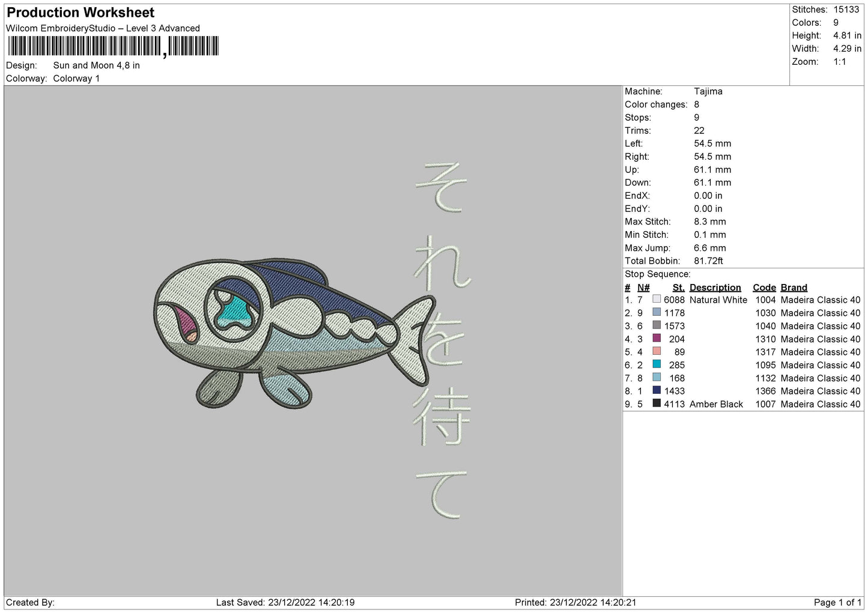Click the Natural White color swatch in row 1
This screenshot has width=868, height=613.
coord(657,300)
